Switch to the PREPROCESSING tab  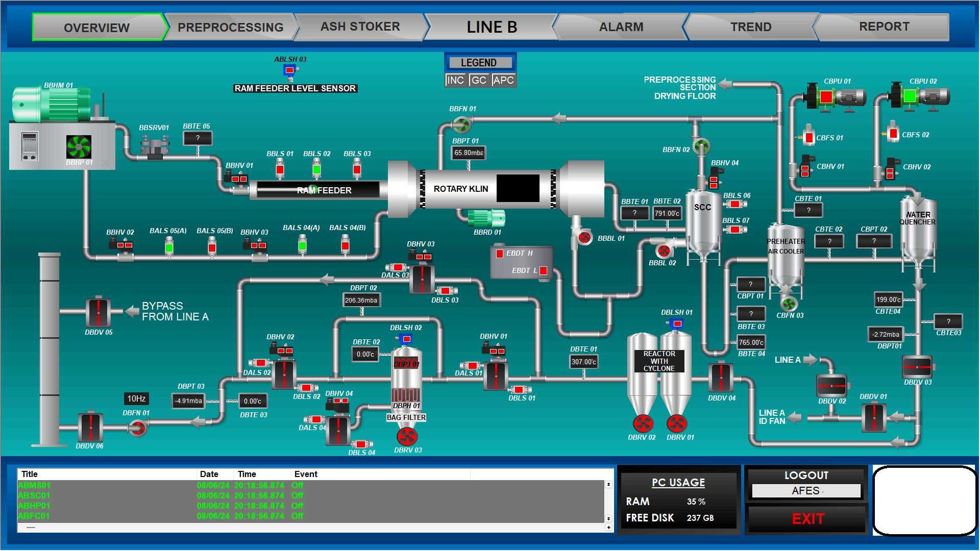pos(230,28)
